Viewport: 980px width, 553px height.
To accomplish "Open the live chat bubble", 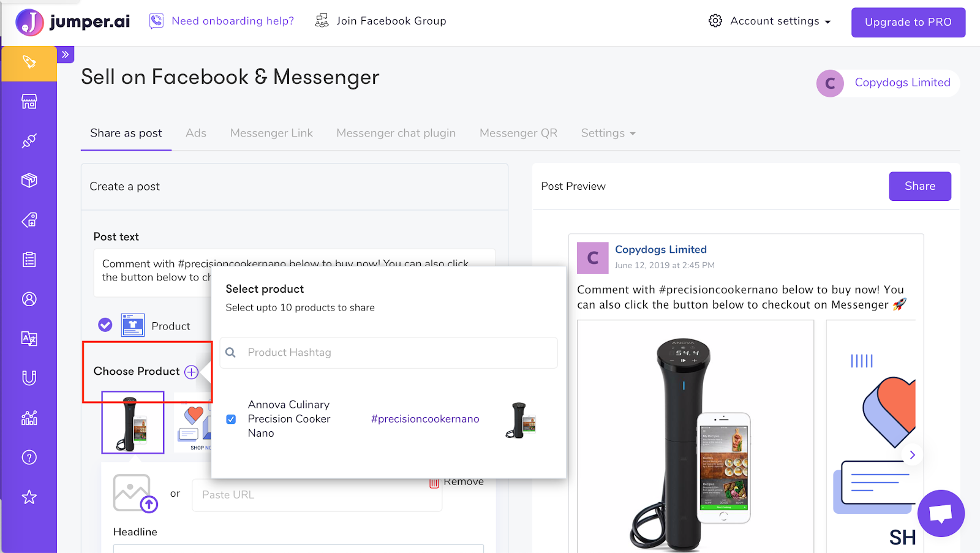I will pos(941,513).
